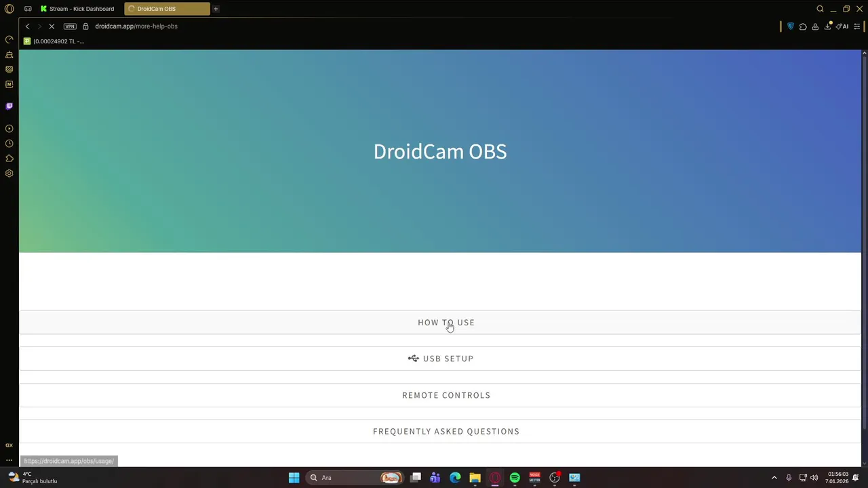This screenshot has height=488, width=868.
Task: Open the Opera GX main menu logo
Action: click(9, 9)
